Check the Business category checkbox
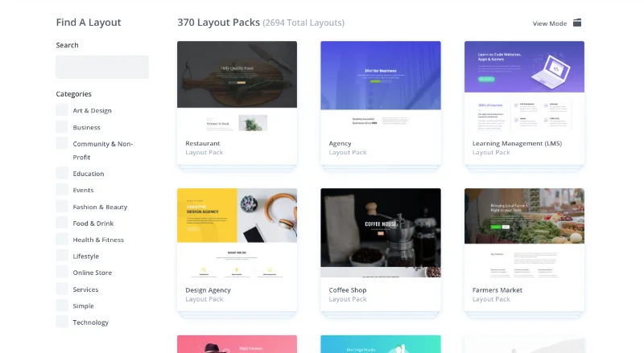Image resolution: width=644 pixels, height=353 pixels. tap(62, 127)
